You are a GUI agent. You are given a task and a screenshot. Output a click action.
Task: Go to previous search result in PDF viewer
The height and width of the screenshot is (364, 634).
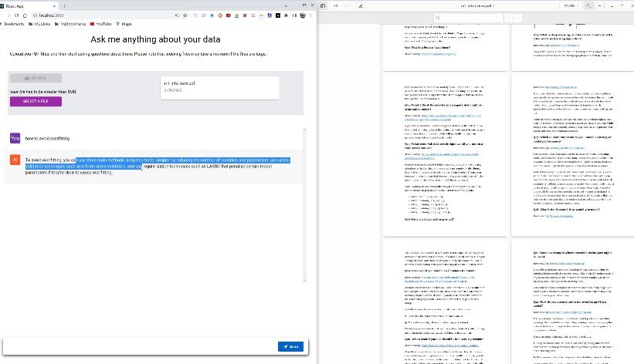[x=509, y=18]
